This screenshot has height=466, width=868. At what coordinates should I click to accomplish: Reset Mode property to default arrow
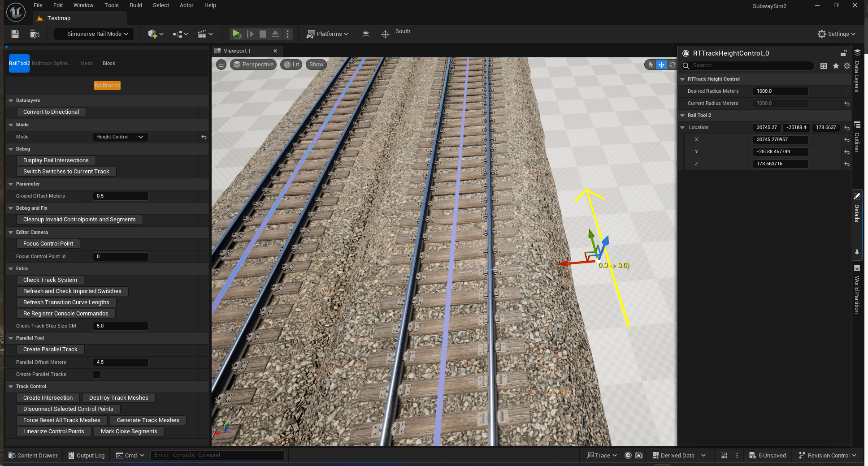[x=204, y=137]
